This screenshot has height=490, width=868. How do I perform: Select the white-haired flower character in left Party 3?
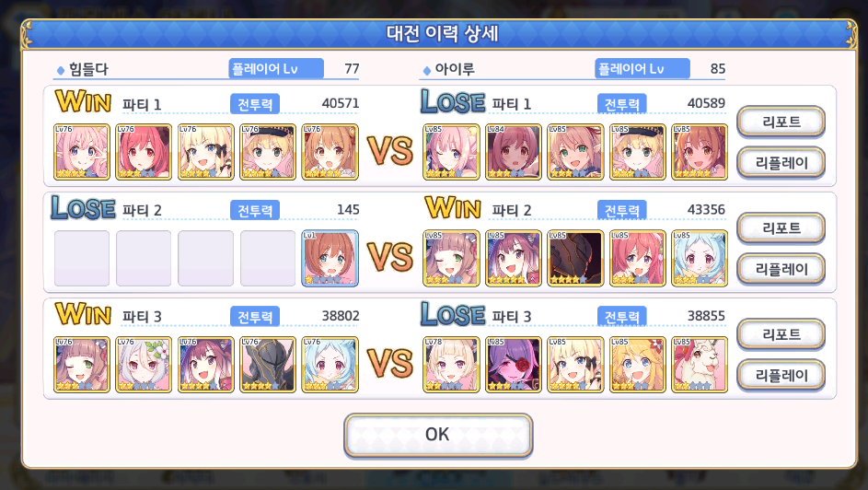[144, 365]
